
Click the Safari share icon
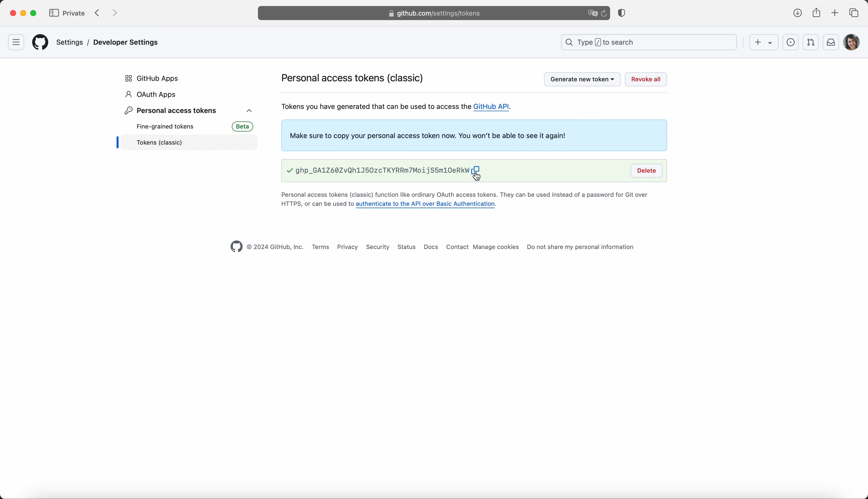coord(816,13)
